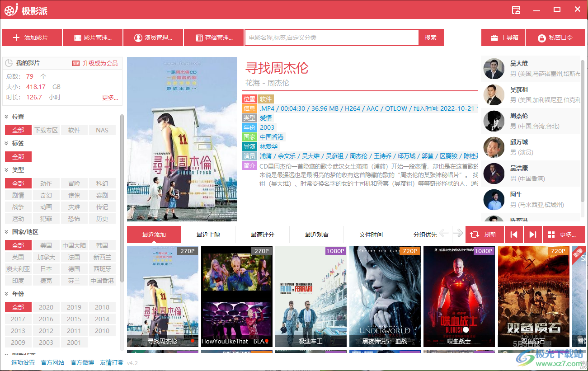Click the mini-window mode icon in title bar
The width and height of the screenshot is (588, 371).
(516, 9)
